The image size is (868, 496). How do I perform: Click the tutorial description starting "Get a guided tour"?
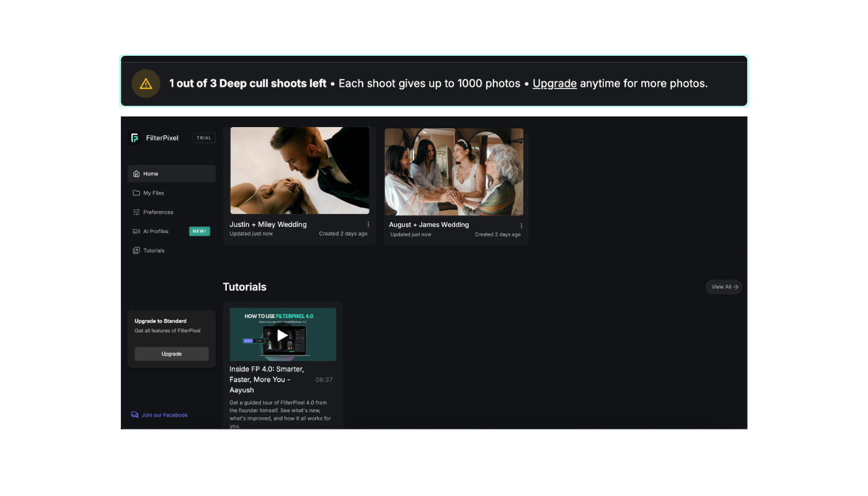point(280,414)
